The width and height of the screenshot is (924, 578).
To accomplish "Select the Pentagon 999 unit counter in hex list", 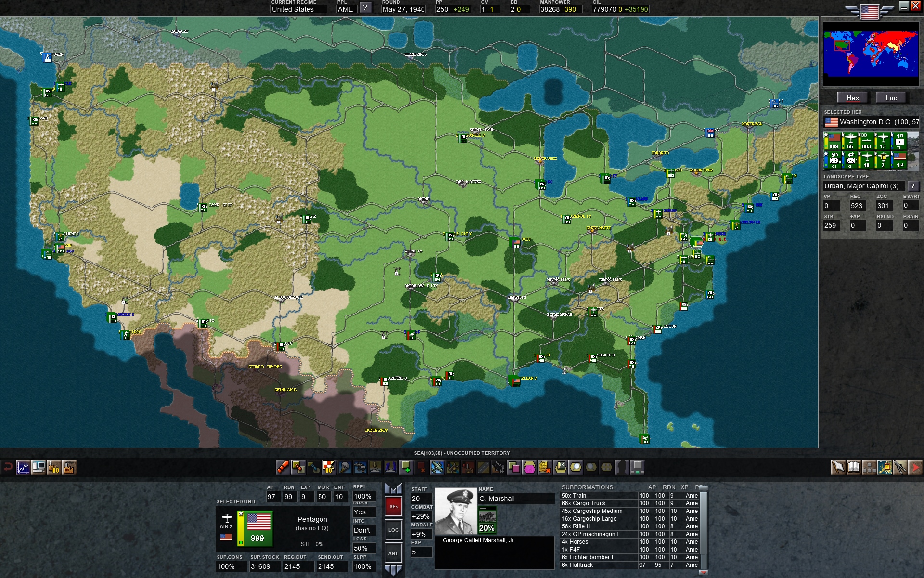I will 833,141.
